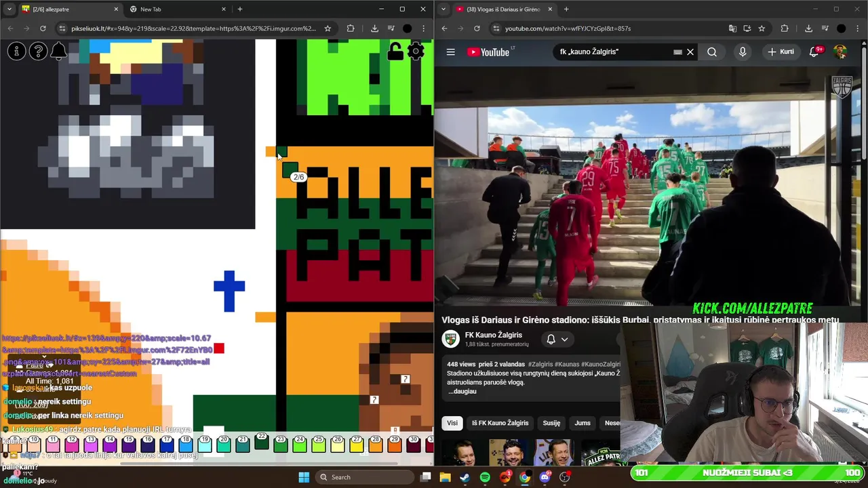Image resolution: width=868 pixels, height=488 pixels.
Task: Open the on-screen keyboard in YouTube search
Action: click(677, 52)
